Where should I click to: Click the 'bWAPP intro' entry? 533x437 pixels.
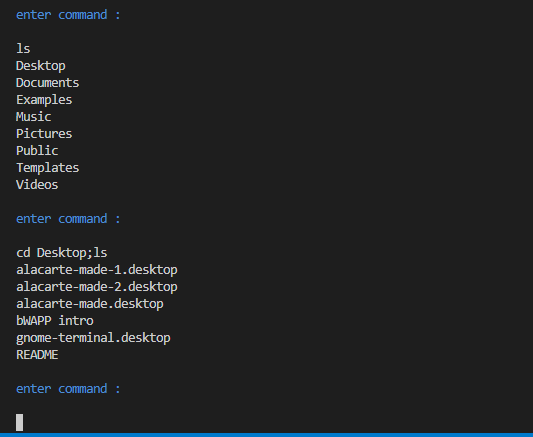[55, 321]
